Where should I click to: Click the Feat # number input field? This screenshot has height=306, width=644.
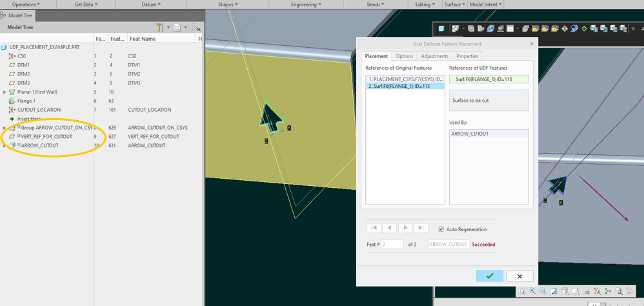(x=392, y=245)
